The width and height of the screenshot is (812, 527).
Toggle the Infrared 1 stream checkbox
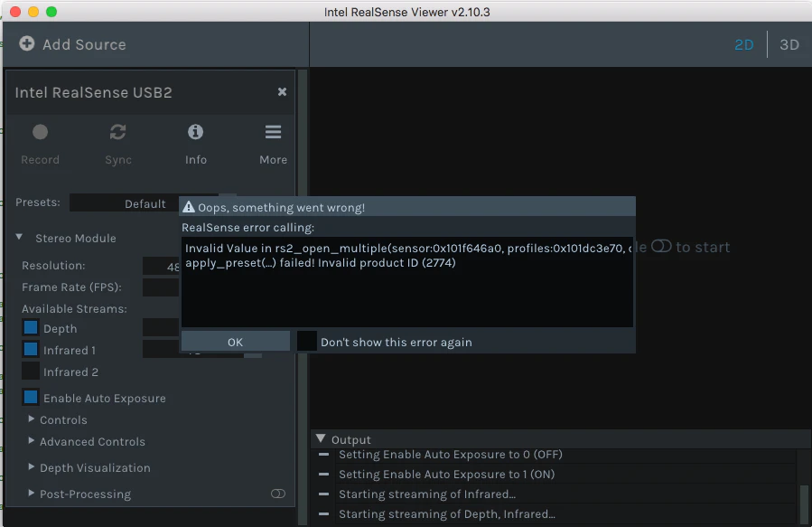pos(31,349)
